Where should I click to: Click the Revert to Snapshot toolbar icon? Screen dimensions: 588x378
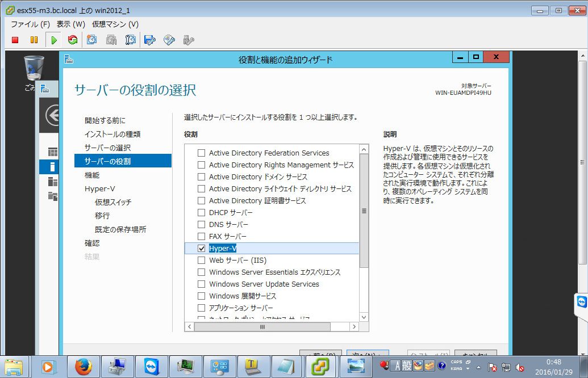coord(111,40)
